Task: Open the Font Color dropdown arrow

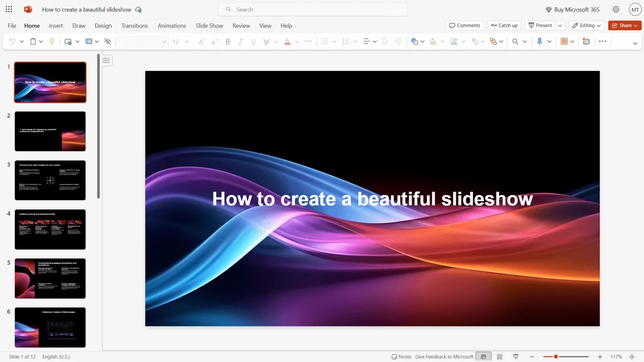Action: coord(297,41)
